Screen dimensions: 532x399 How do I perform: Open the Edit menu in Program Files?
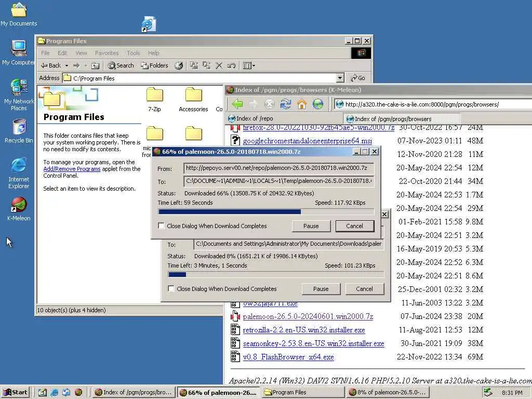click(62, 53)
